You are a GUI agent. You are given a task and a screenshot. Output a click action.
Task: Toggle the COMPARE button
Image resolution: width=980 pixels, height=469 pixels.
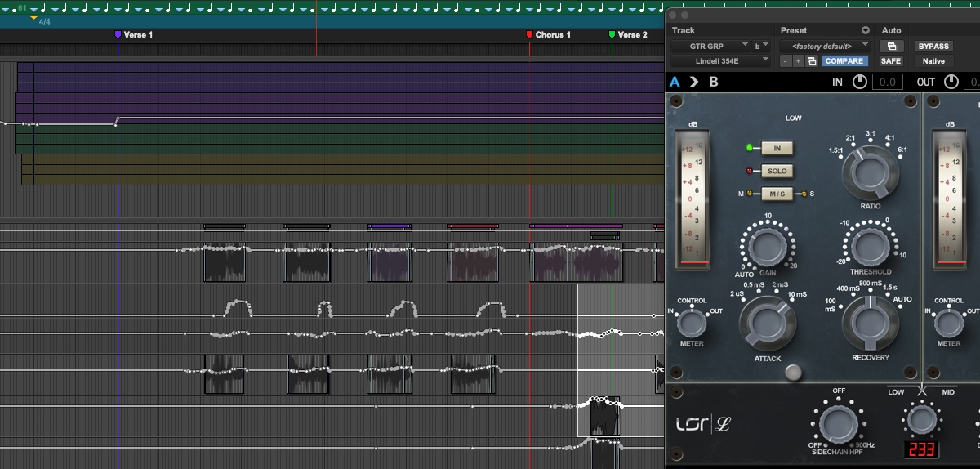844,61
